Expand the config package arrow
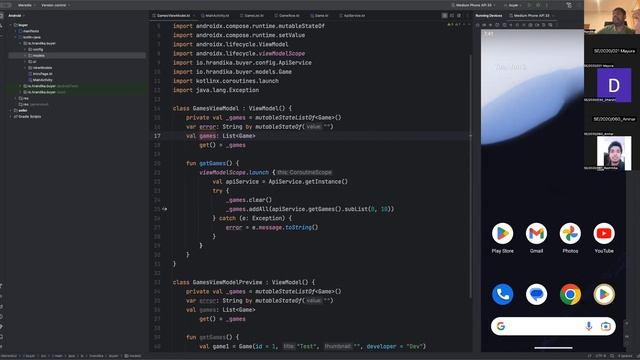640x360 pixels. 25,49
